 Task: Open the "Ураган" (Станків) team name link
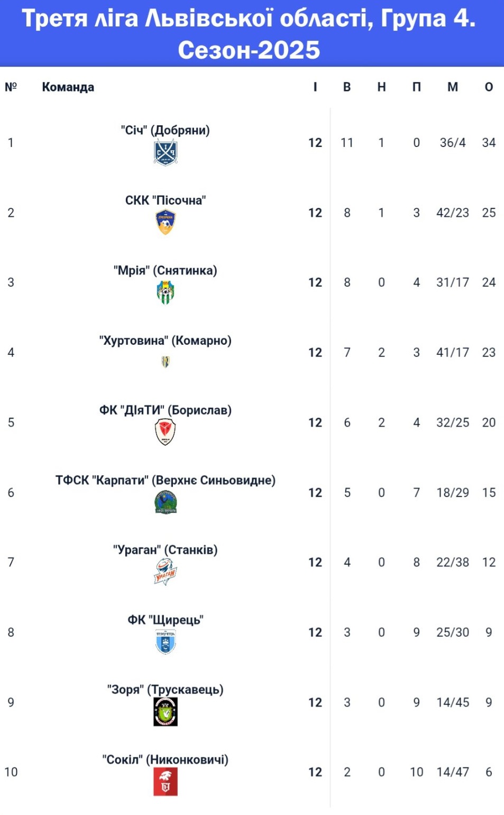(x=166, y=550)
